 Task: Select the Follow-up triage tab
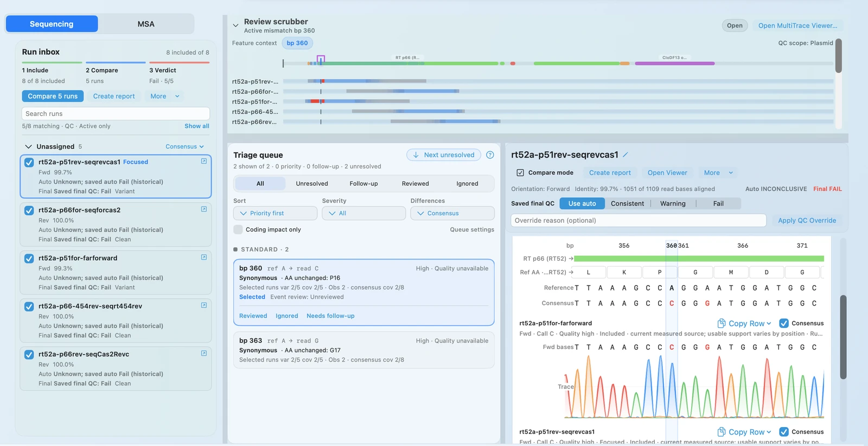point(363,184)
